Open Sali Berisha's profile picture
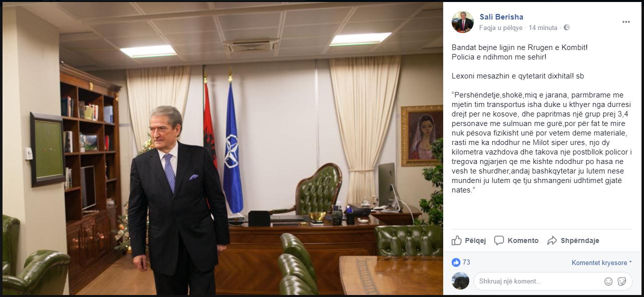 [462, 22]
